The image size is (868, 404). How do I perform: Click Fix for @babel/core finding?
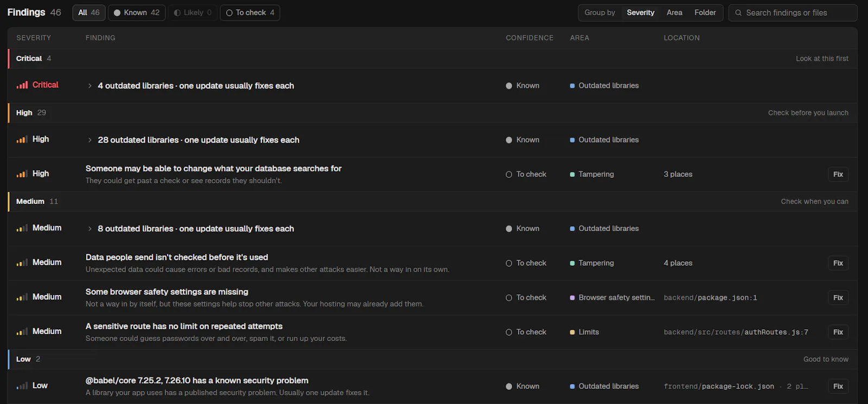[x=838, y=386]
